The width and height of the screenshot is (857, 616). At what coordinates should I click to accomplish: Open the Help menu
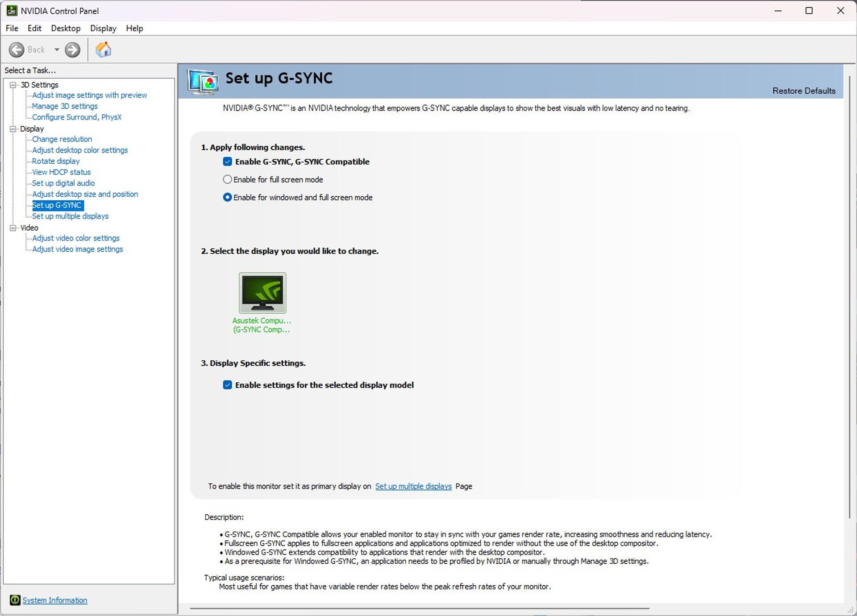coord(134,28)
